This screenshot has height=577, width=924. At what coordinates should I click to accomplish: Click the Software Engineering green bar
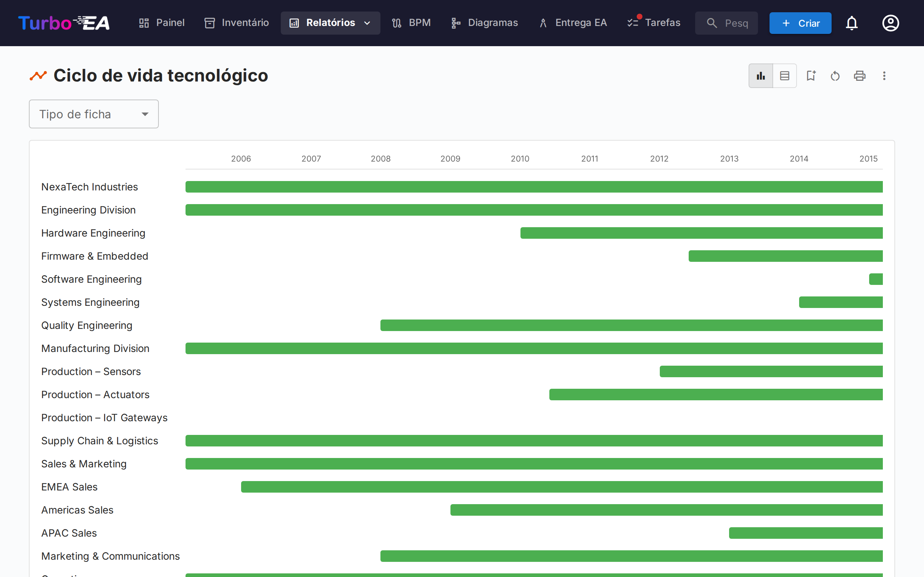pos(876,279)
